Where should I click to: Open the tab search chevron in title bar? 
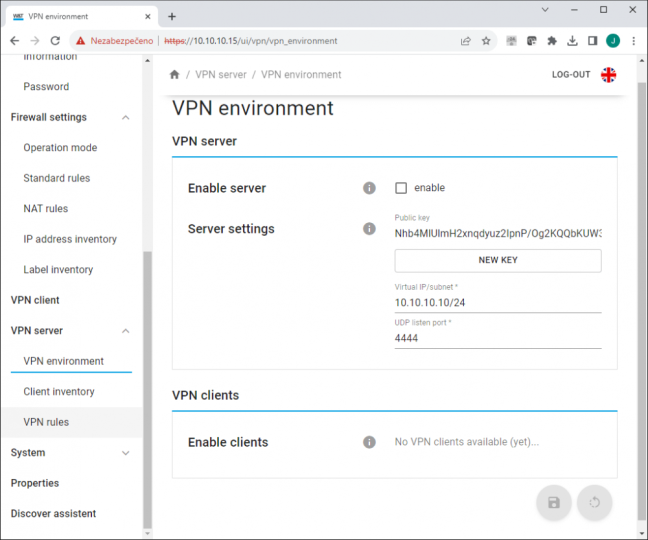(x=545, y=10)
